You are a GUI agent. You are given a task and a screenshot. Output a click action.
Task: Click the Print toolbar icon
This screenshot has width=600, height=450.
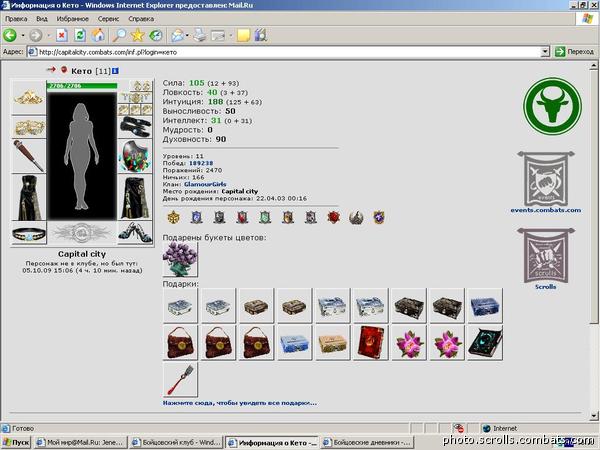coord(199,36)
